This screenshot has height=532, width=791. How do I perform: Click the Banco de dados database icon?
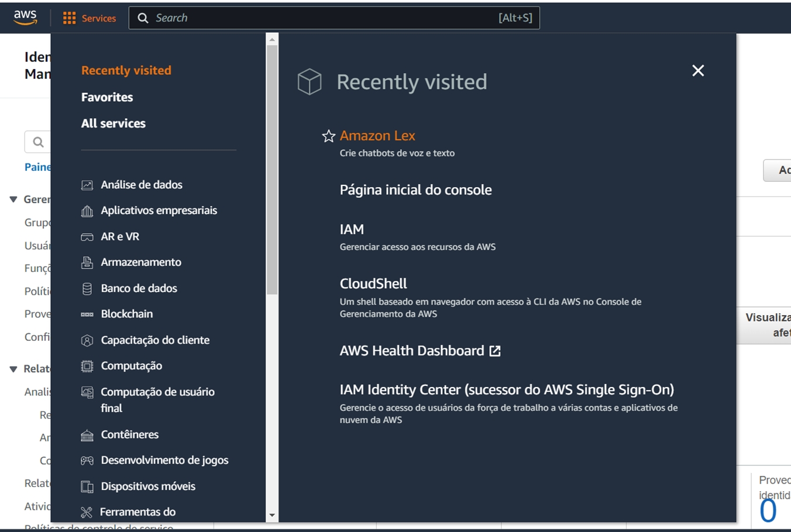(x=87, y=289)
